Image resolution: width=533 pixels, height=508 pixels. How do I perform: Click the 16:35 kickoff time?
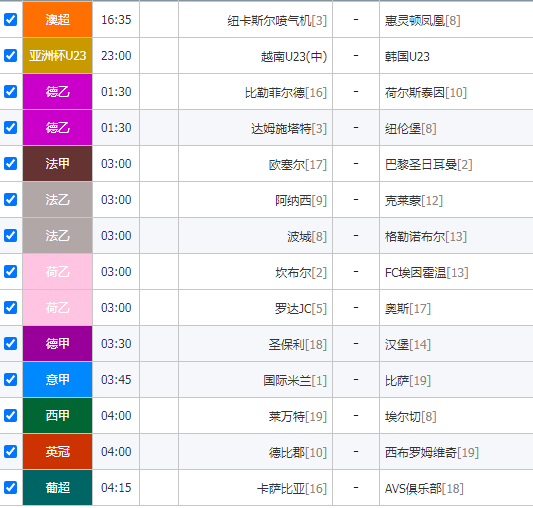116,20
